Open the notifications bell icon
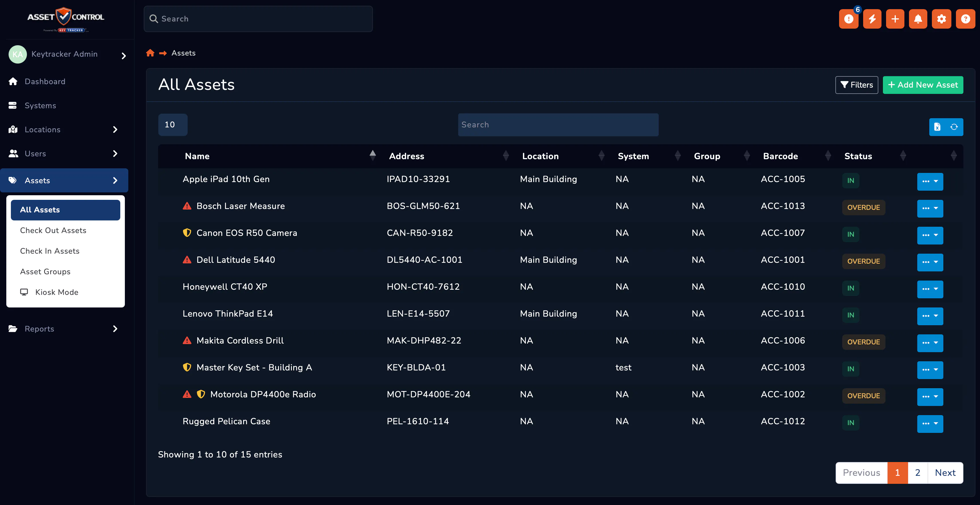 pyautogui.click(x=918, y=19)
